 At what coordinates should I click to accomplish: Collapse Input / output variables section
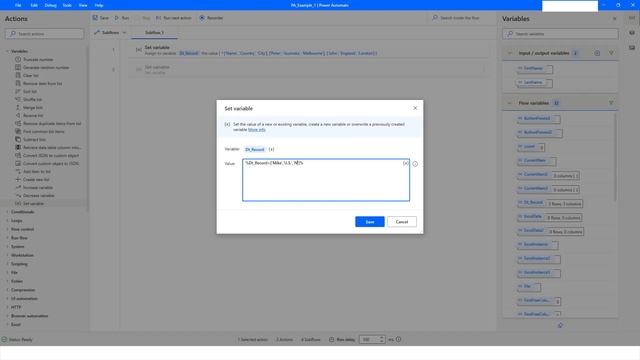509,53
